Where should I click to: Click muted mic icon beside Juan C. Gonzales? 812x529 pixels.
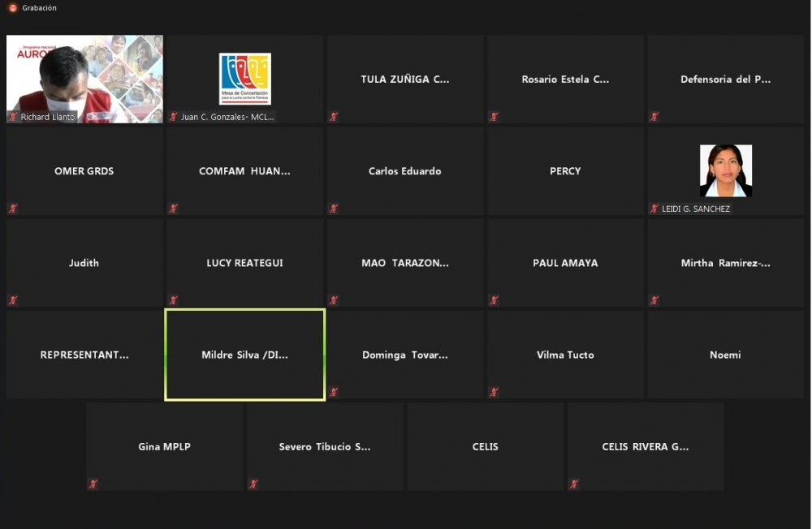(173, 117)
